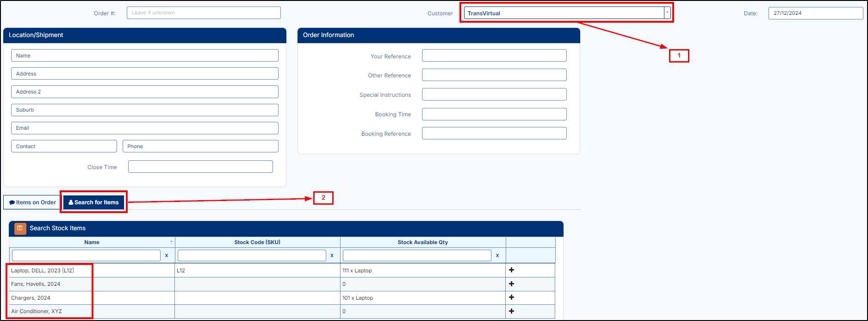Select the Close Time input box
Image resolution: width=868 pixels, height=321 pixels.
click(x=200, y=167)
